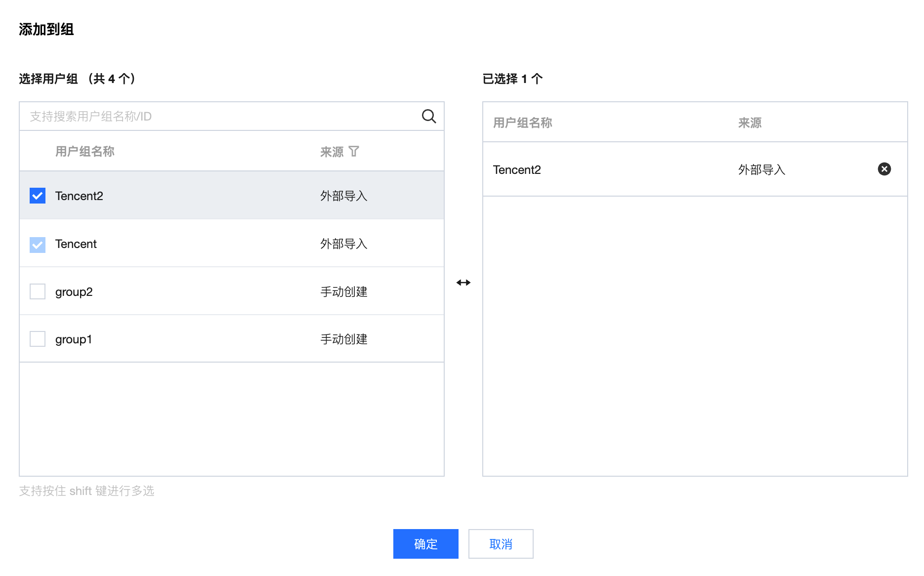Viewport: 924px width, 576px height.
Task: Uncheck the Tencent2 group checkbox
Action: [38, 196]
